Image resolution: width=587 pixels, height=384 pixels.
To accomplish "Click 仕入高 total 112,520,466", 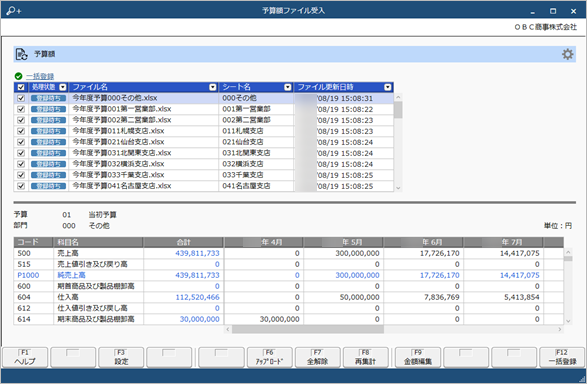I will (x=197, y=297).
